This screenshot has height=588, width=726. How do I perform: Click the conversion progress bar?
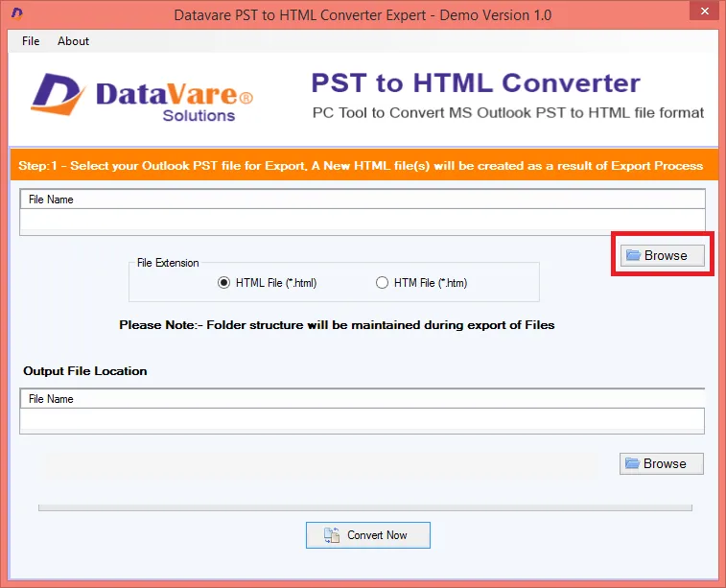click(x=365, y=507)
